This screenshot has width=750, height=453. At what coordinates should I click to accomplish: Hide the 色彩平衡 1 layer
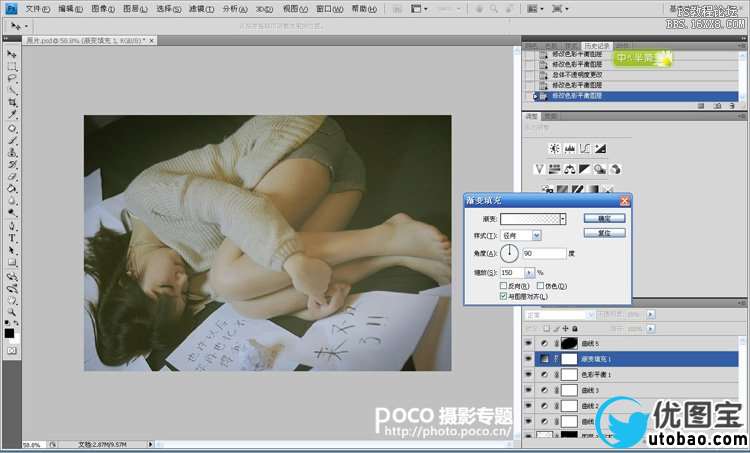(529, 375)
